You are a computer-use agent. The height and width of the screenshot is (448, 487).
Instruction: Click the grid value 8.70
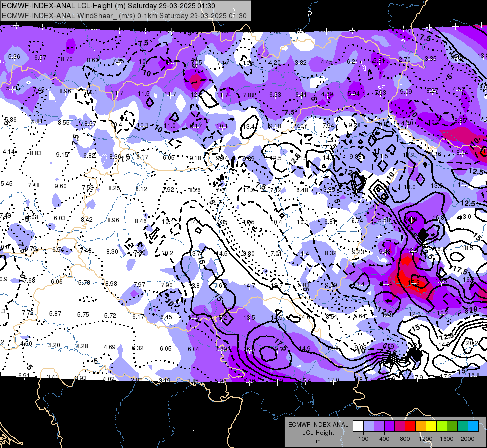[67, 59]
